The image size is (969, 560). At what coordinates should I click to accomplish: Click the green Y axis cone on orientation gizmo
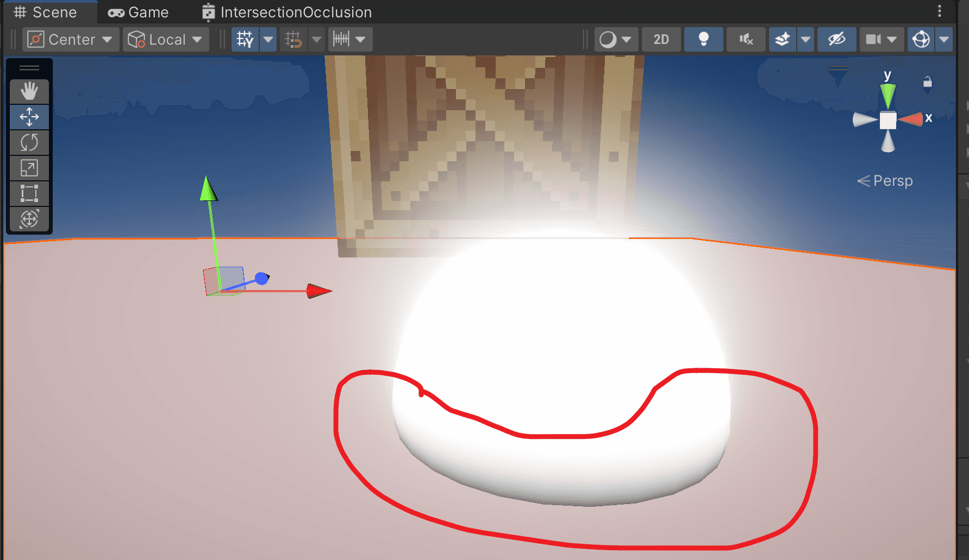(x=887, y=96)
